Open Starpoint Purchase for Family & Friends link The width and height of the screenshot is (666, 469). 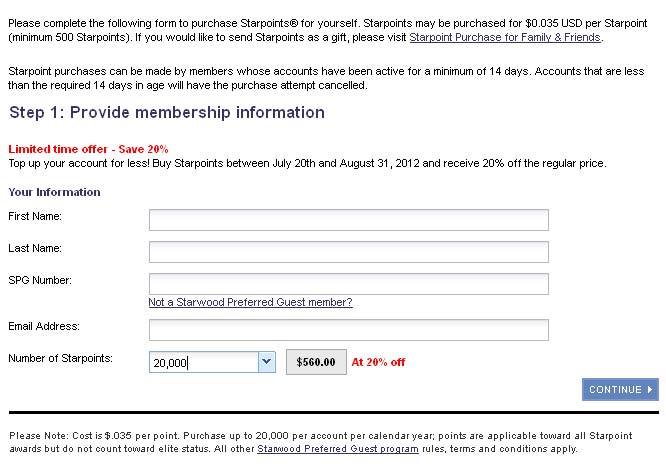point(505,37)
